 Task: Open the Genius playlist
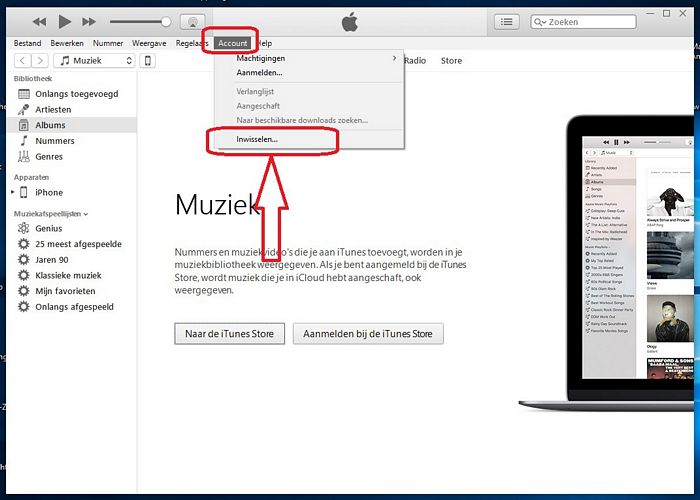point(72,228)
